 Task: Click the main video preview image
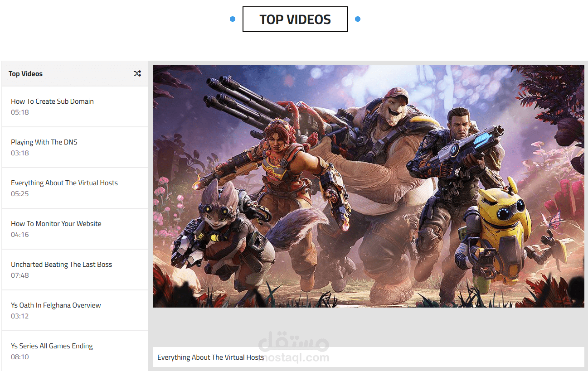(368, 186)
